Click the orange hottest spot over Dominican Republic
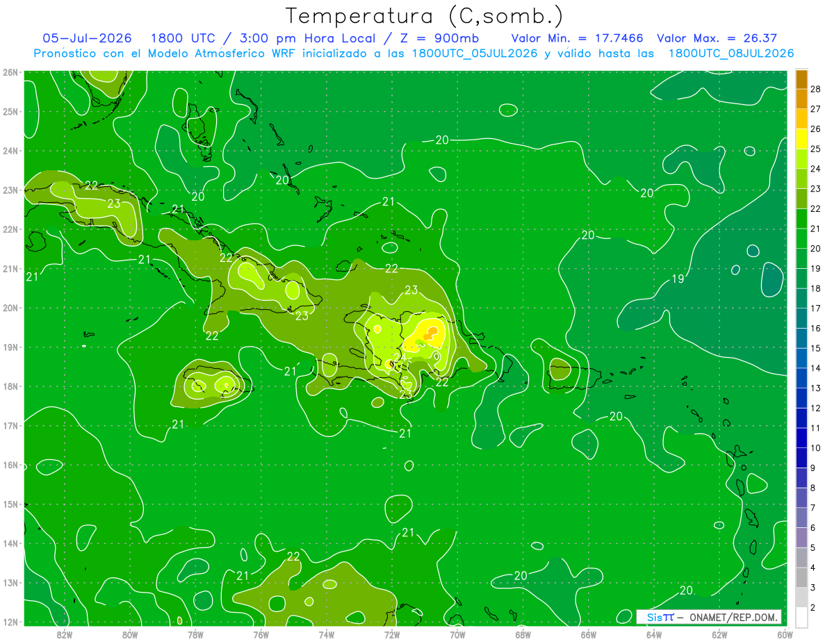This screenshot has width=834, height=644. tap(431, 333)
